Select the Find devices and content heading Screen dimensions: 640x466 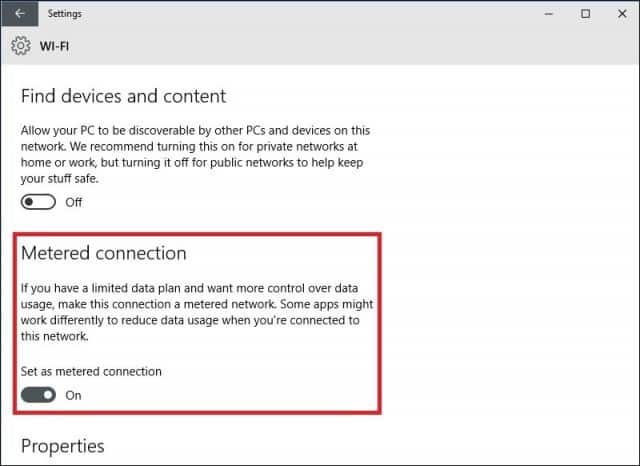[x=123, y=96]
